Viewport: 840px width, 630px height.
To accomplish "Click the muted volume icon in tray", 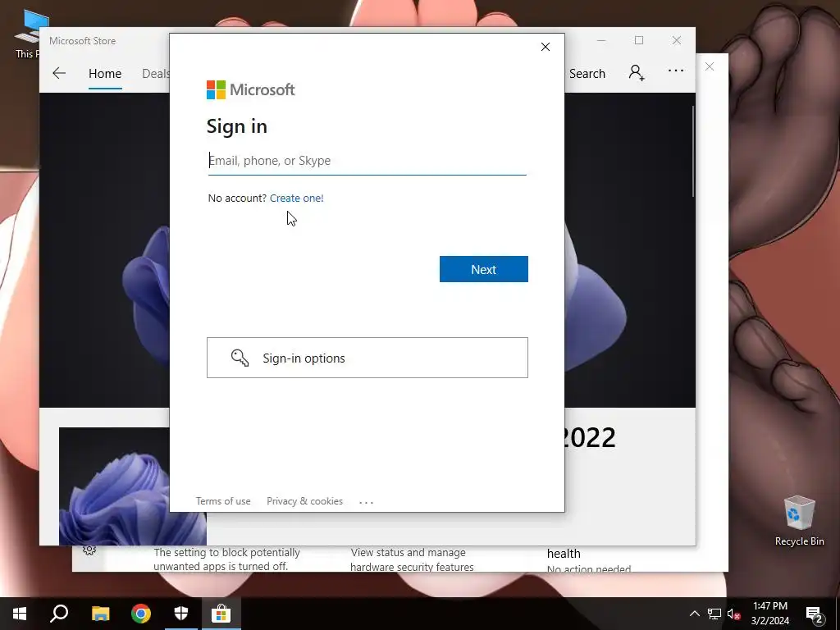I will click(733, 614).
